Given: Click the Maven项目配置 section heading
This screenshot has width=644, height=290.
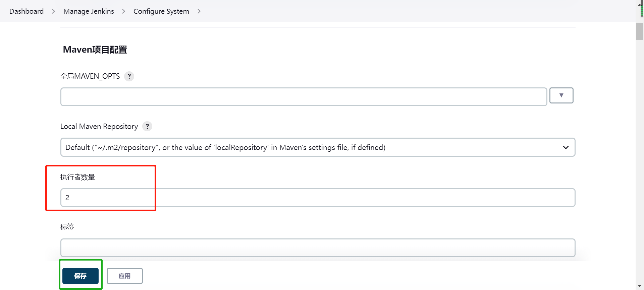Looking at the screenshot, I should [x=95, y=50].
